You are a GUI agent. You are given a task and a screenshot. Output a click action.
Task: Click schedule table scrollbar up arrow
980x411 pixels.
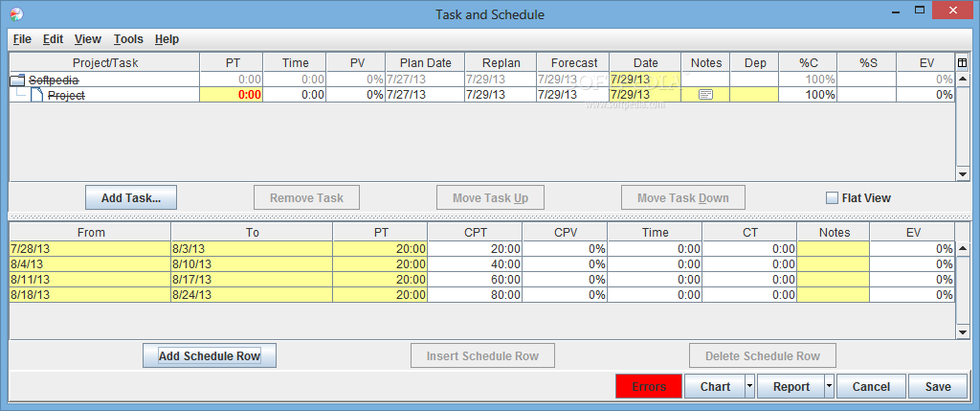963,248
